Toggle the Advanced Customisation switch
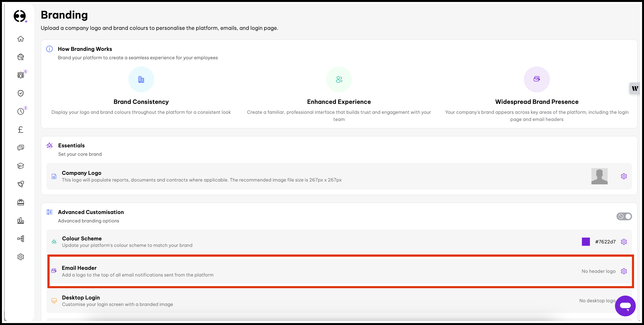 point(624,216)
